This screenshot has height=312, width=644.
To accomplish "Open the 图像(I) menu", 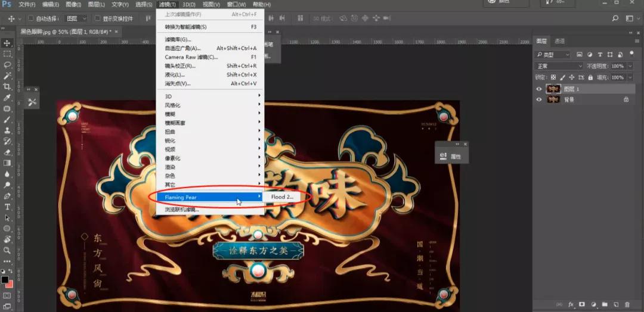I will pos(73,5).
